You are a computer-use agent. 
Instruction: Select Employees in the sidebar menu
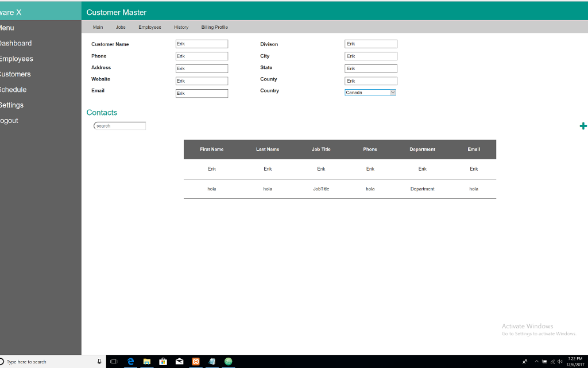click(17, 58)
